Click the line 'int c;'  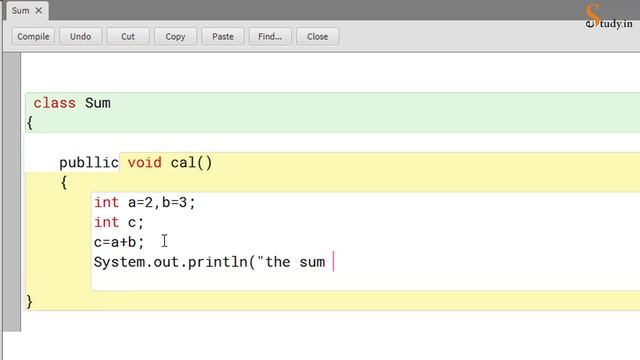[x=119, y=222]
